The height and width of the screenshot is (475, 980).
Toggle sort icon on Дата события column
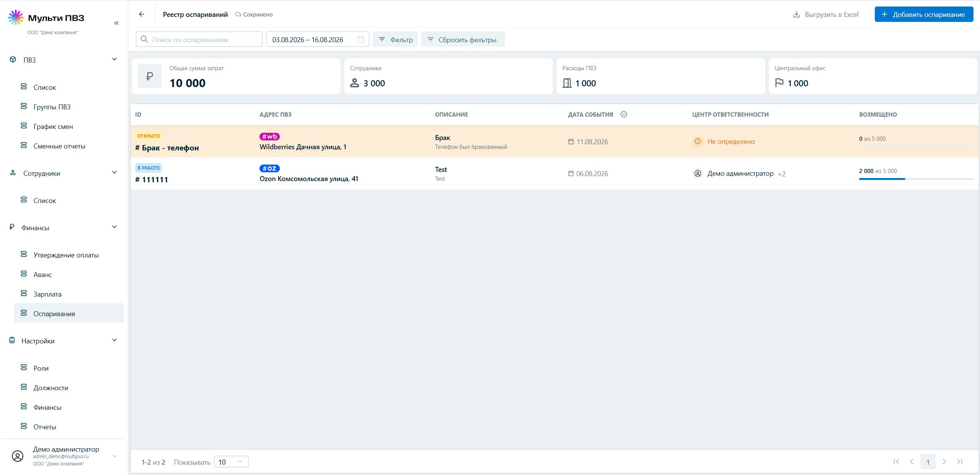[x=624, y=114]
